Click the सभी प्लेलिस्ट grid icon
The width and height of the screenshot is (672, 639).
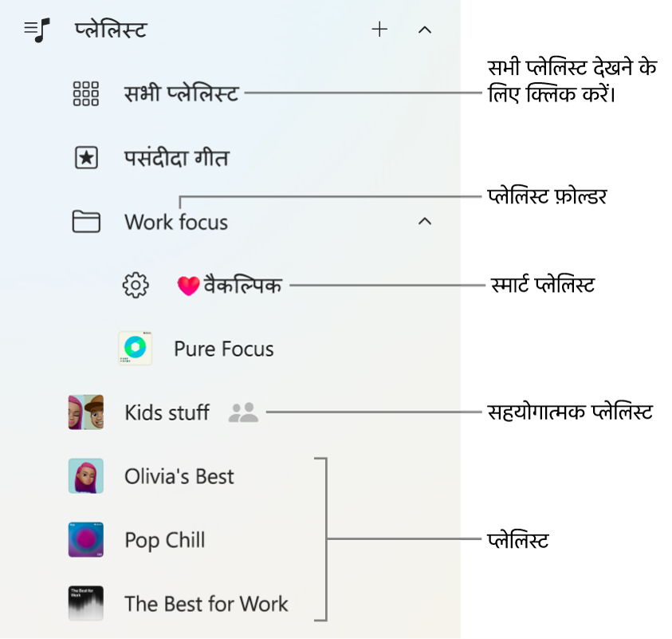tap(86, 94)
